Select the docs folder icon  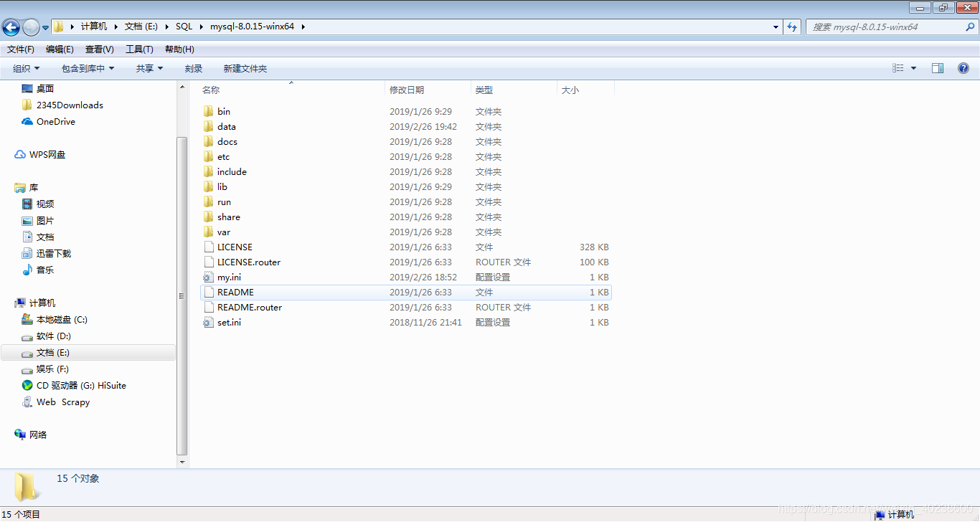pos(209,141)
